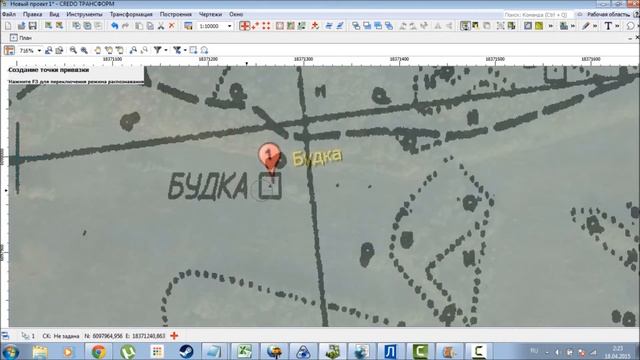Open the Трансформация menu
The height and width of the screenshot is (360, 640).
point(131,14)
